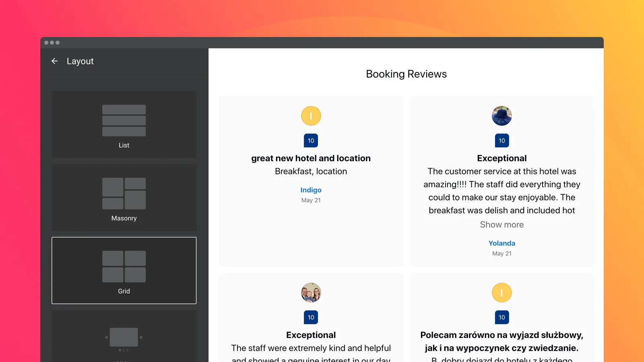Open the Indigo reviewer name link
644x362 pixels.
click(x=311, y=190)
